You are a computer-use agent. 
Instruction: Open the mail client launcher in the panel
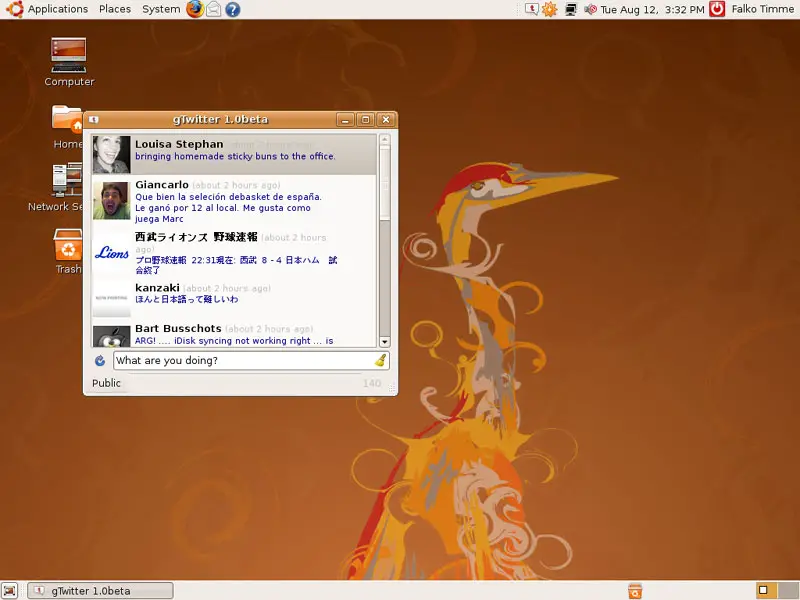tap(214, 9)
